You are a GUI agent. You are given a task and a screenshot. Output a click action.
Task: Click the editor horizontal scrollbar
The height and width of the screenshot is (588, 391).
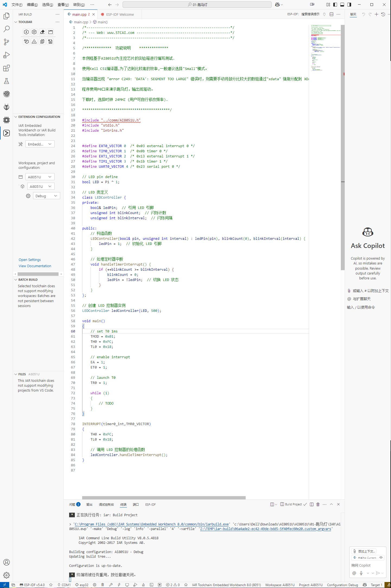[164, 498]
